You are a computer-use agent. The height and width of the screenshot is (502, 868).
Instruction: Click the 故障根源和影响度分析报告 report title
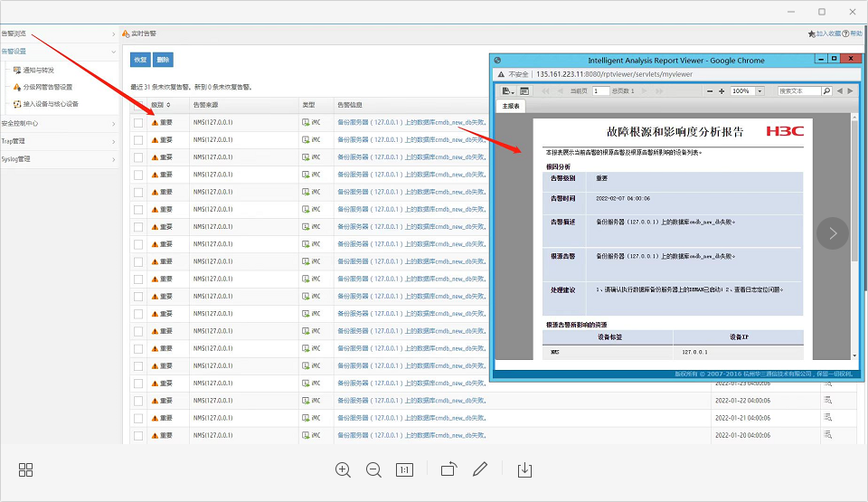[x=675, y=132]
